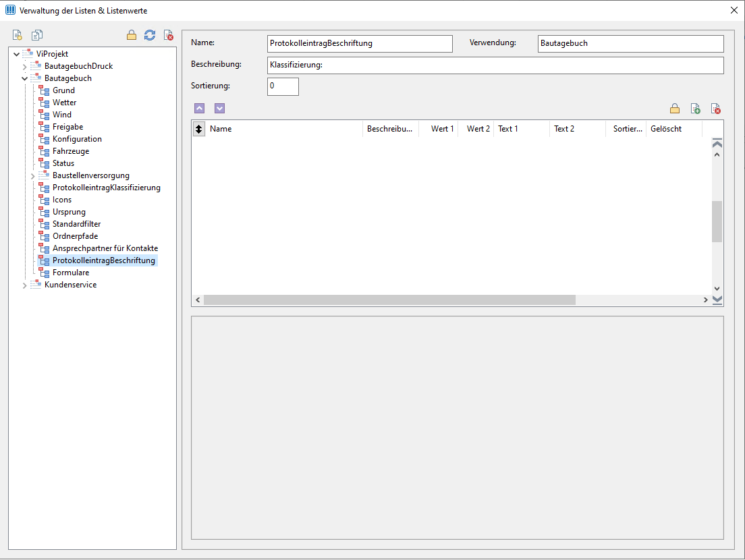Select the Ordnerpfade list in the tree
This screenshot has height=560, width=745.
[75, 236]
